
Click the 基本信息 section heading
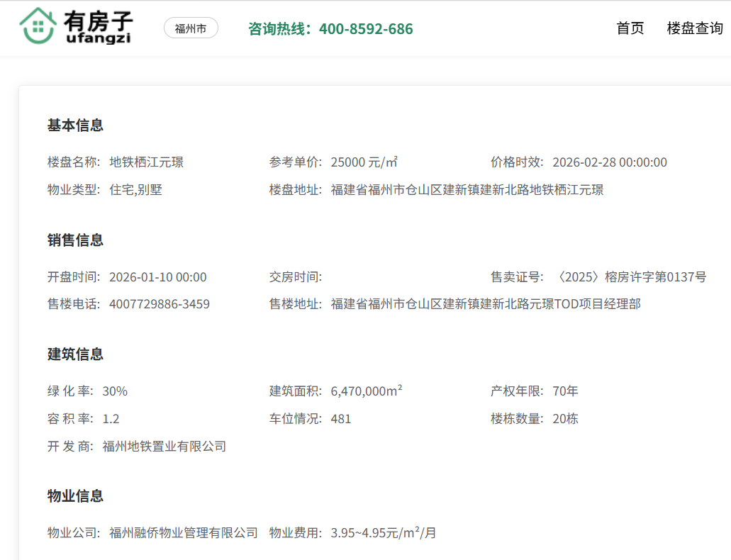click(75, 125)
